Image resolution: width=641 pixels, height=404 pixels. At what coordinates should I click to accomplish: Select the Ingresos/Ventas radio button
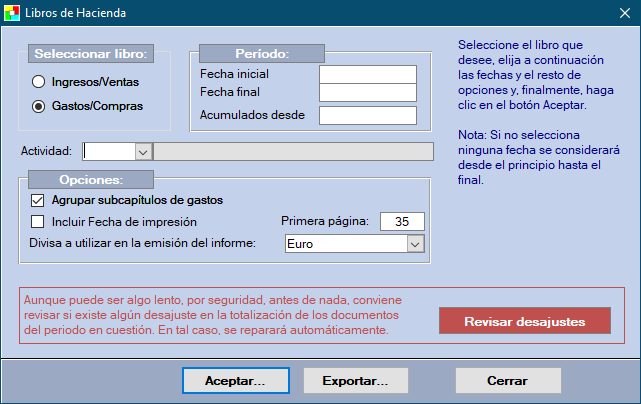39,82
